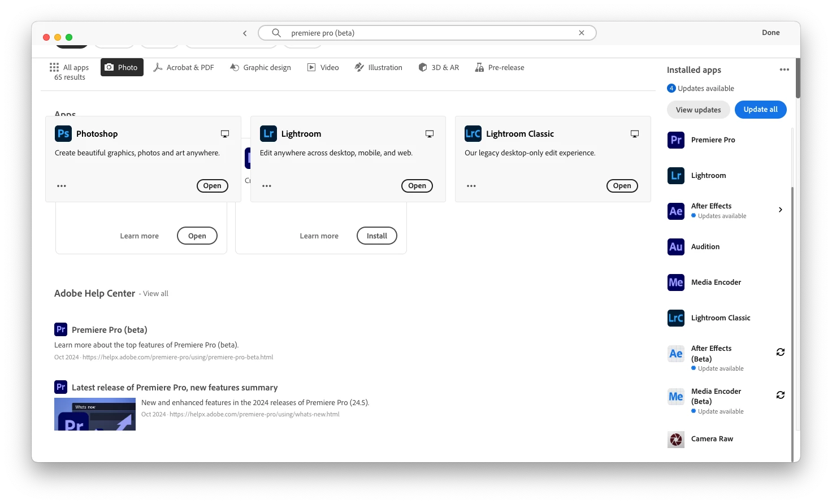Click desktop icon on Photoshop card
The width and height of the screenshot is (832, 504).
click(225, 134)
